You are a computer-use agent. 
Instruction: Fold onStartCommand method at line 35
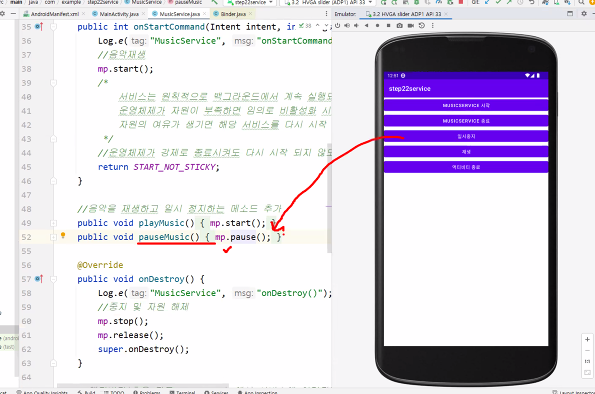click(x=54, y=27)
